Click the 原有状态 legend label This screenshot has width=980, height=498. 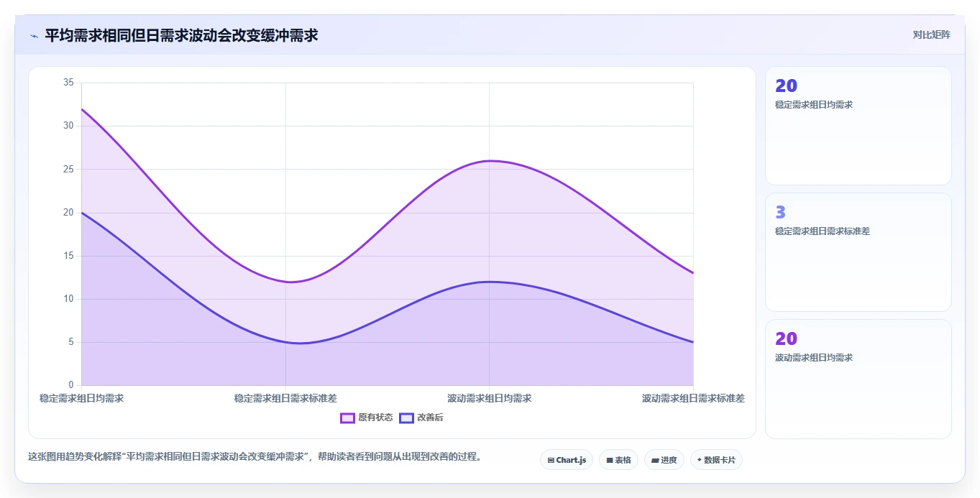(x=375, y=418)
